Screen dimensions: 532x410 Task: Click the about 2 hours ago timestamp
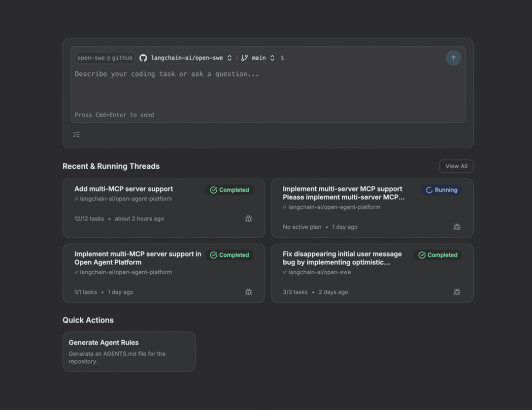139,219
